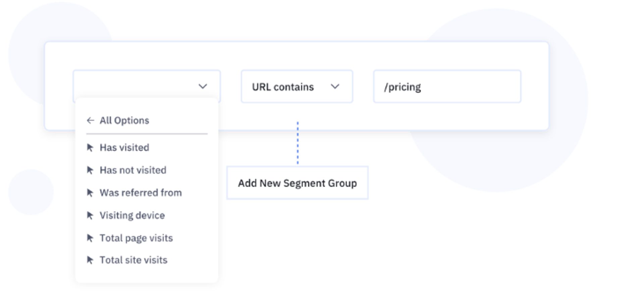The image size is (644, 300).
Task: Pick the Was referred from option
Action: coord(141,193)
